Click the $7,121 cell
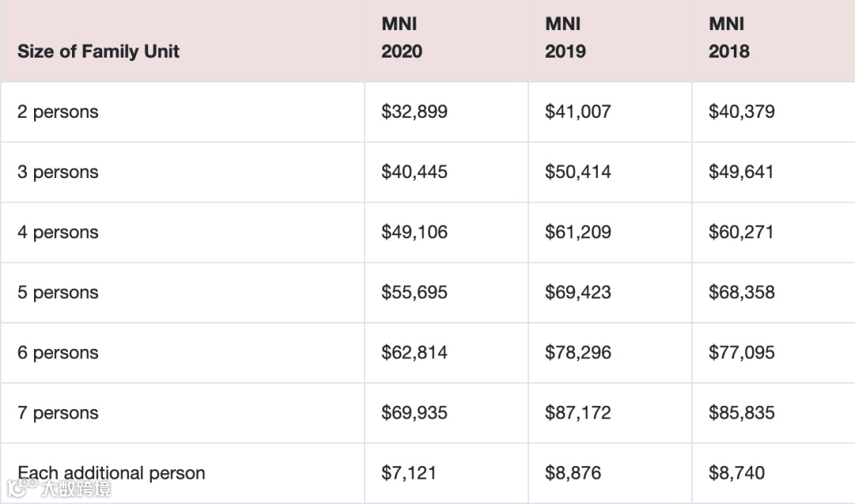 point(408,473)
